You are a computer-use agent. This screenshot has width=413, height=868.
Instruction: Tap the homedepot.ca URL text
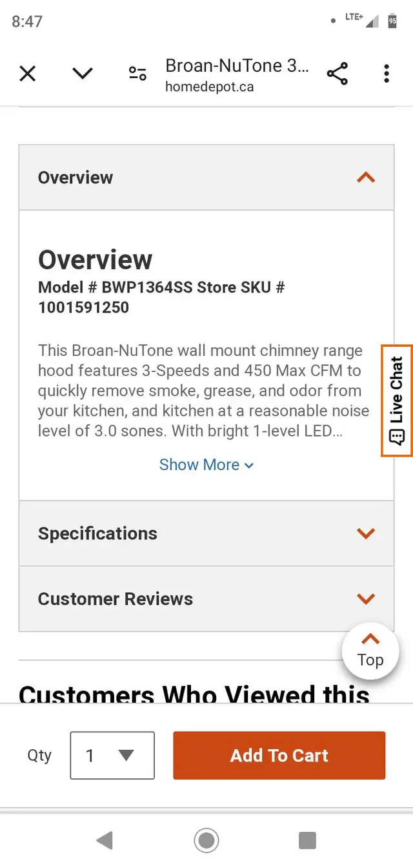pyautogui.click(x=209, y=87)
